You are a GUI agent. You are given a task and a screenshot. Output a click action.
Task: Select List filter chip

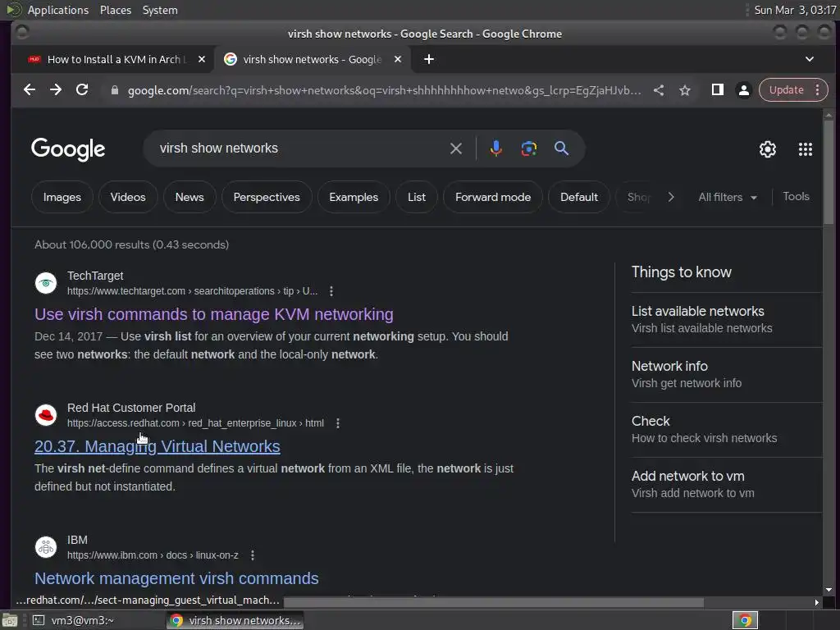417,197
